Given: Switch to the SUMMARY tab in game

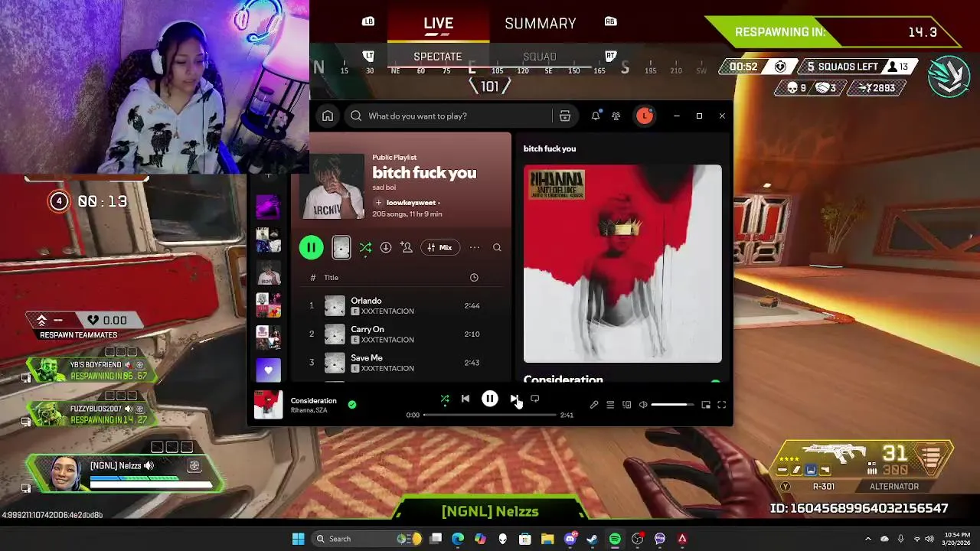Looking at the screenshot, I should point(540,24).
